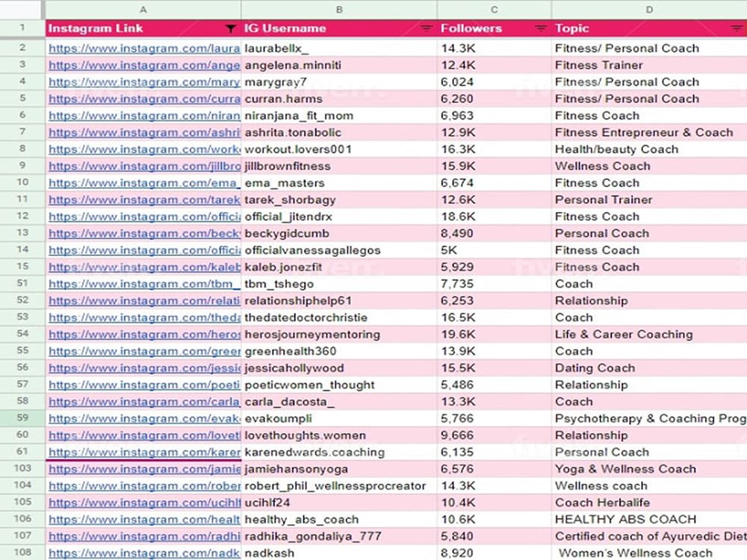The image size is (747, 560).
Task: Select highlighted row 59 header
Action: tap(22, 417)
